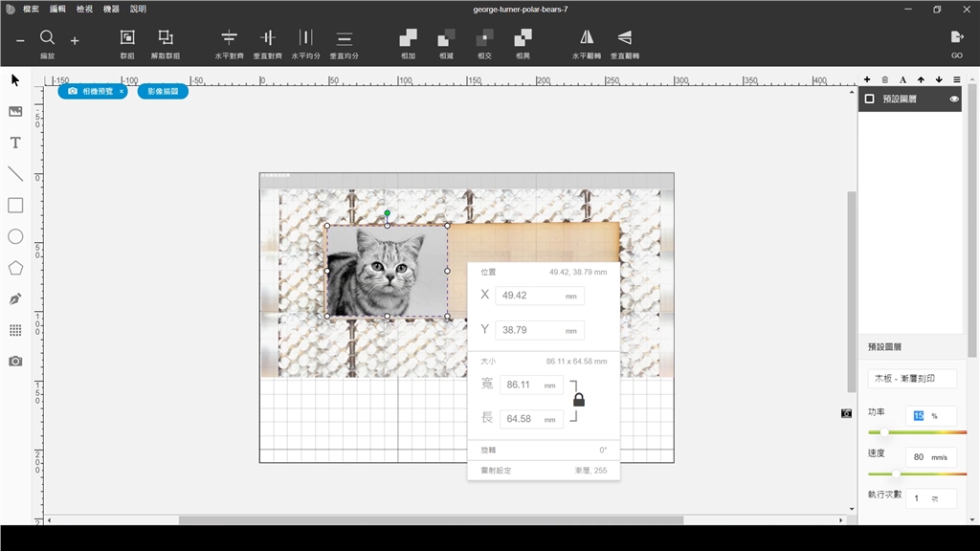Open the layer panel hamburger menu

pos(956,79)
